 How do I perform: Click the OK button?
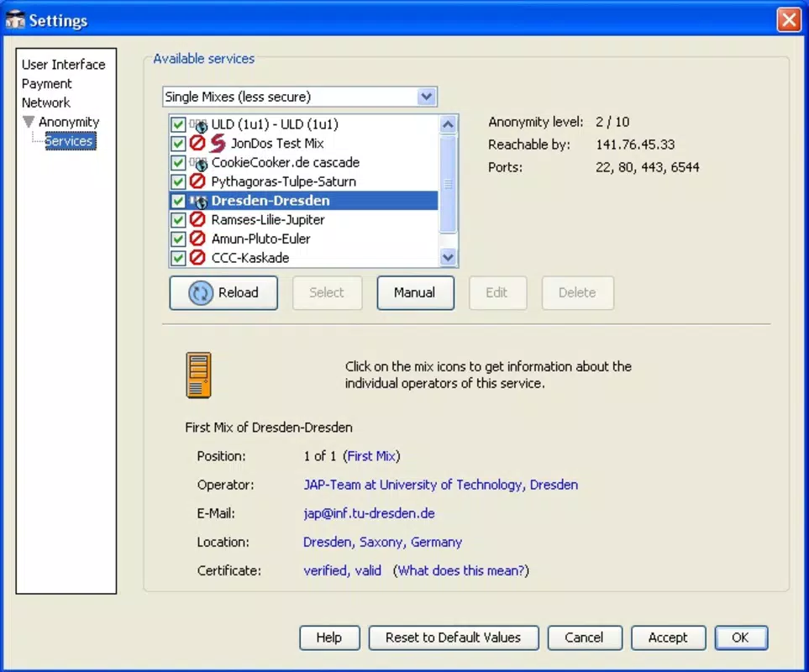[x=741, y=638]
